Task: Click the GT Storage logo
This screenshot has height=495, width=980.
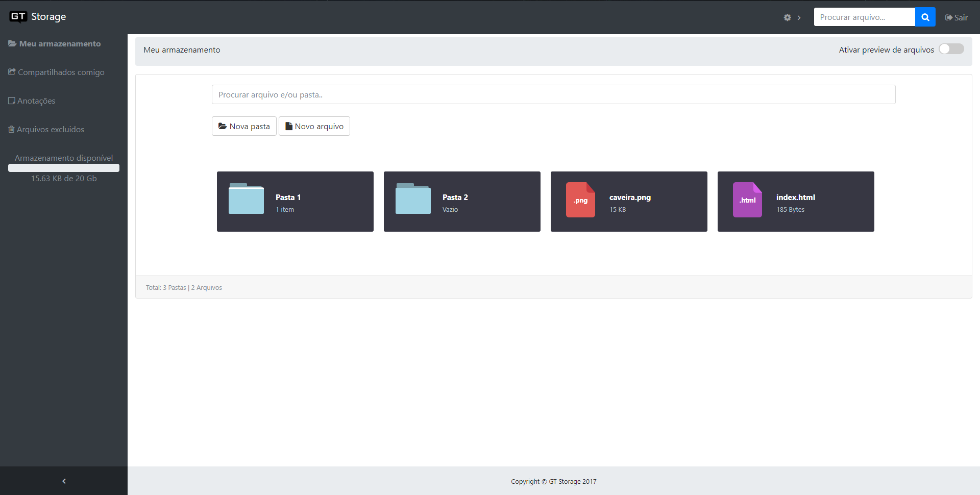Action: (38, 17)
